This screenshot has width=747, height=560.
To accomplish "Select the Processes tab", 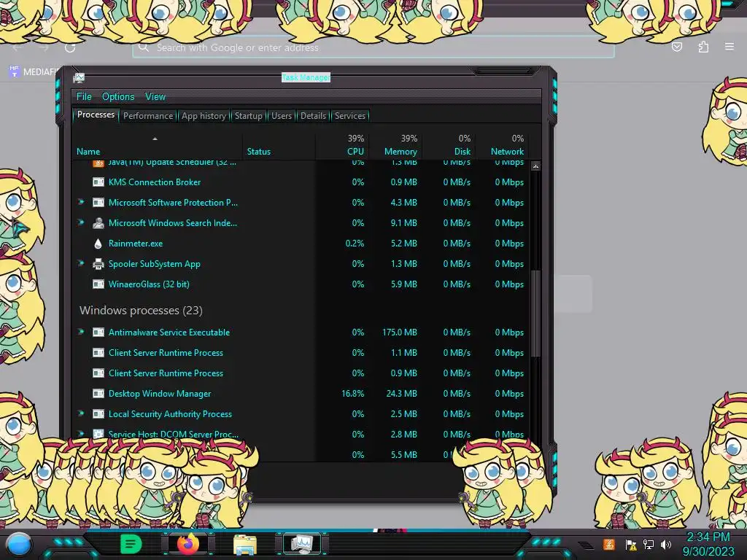I will coord(96,114).
